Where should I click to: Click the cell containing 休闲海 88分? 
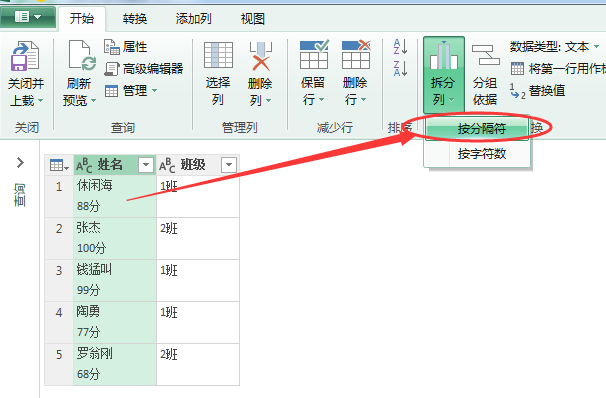pyautogui.click(x=115, y=196)
